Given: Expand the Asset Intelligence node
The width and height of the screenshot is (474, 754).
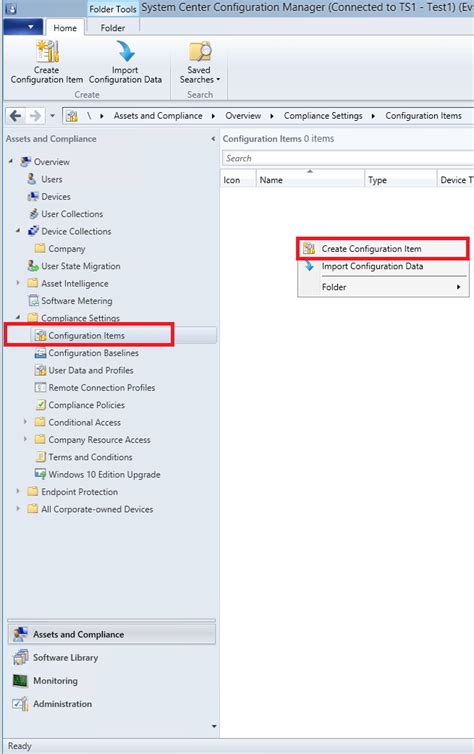Looking at the screenshot, I should click(18, 283).
